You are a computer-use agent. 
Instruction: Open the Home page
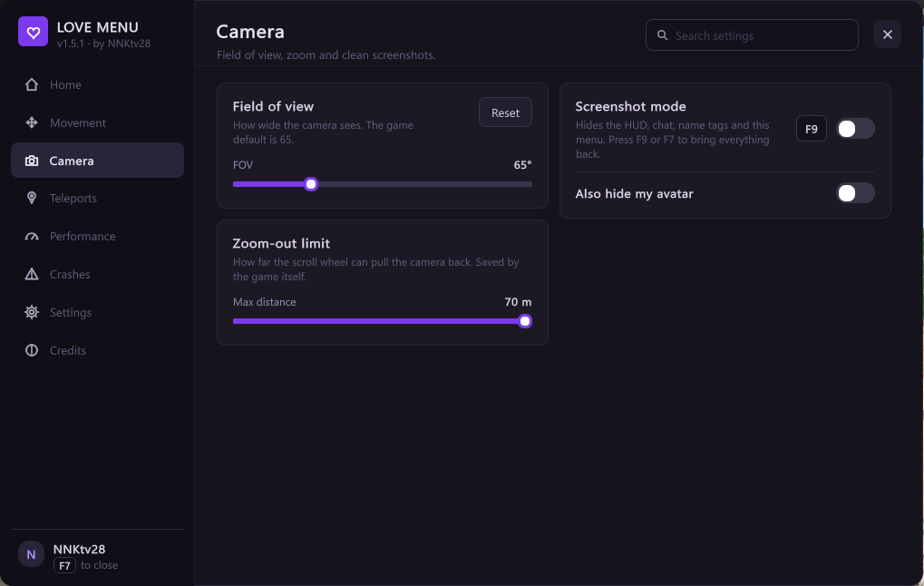[x=97, y=85]
